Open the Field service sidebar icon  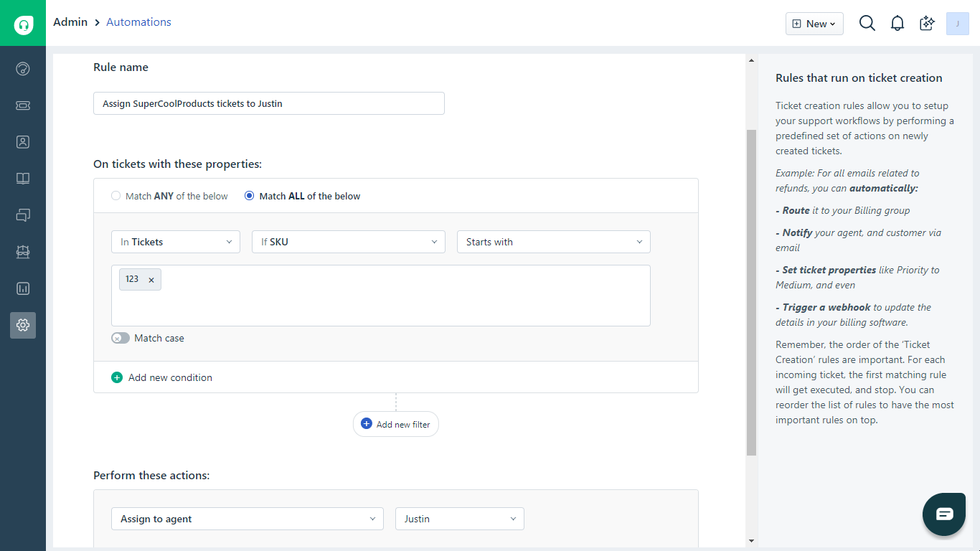pos(23,252)
